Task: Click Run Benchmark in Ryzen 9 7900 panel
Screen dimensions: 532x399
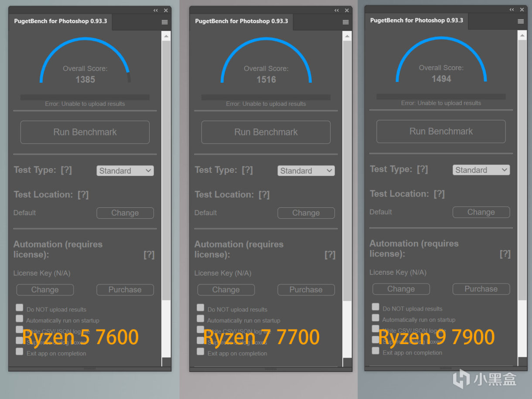Action: (x=441, y=131)
